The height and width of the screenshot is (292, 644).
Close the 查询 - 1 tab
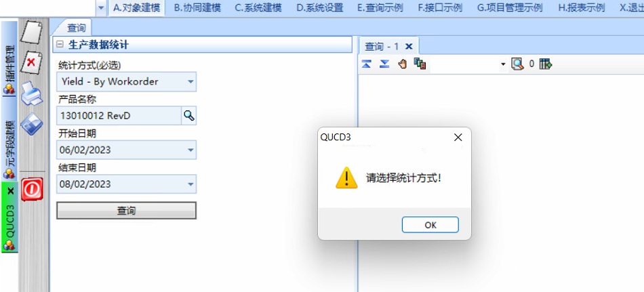[409, 46]
